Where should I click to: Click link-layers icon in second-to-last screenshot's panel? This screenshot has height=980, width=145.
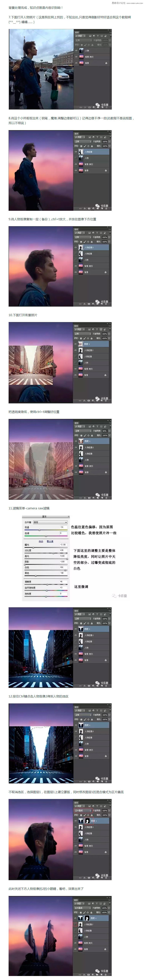(x=80, y=878)
